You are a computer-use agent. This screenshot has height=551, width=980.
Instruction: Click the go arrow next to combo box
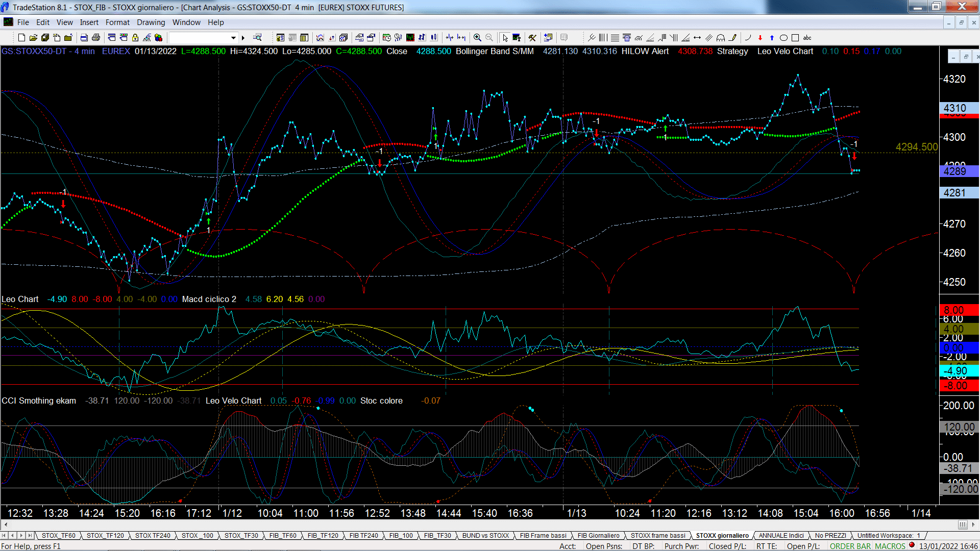(x=243, y=37)
